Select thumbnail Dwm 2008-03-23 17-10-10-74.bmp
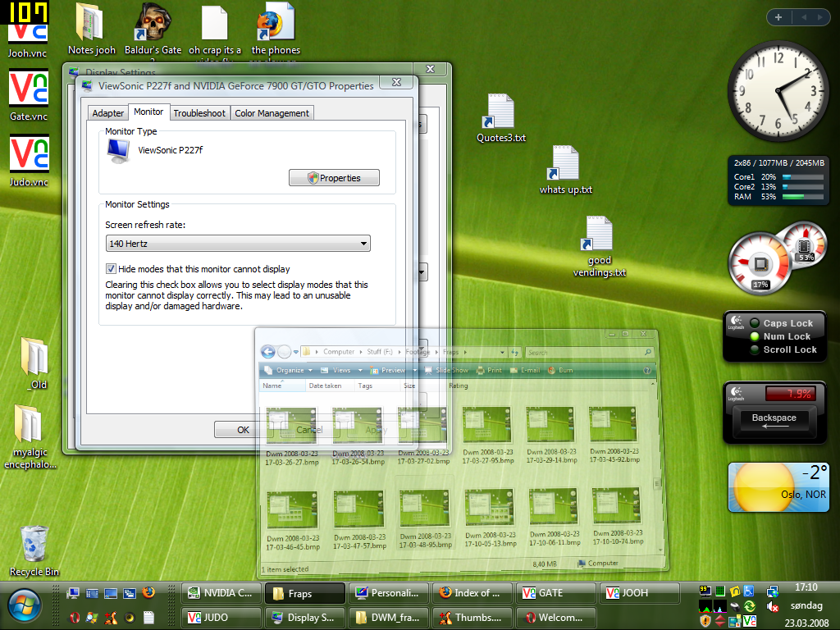Screen dimensions: 840x630 coord(618,517)
